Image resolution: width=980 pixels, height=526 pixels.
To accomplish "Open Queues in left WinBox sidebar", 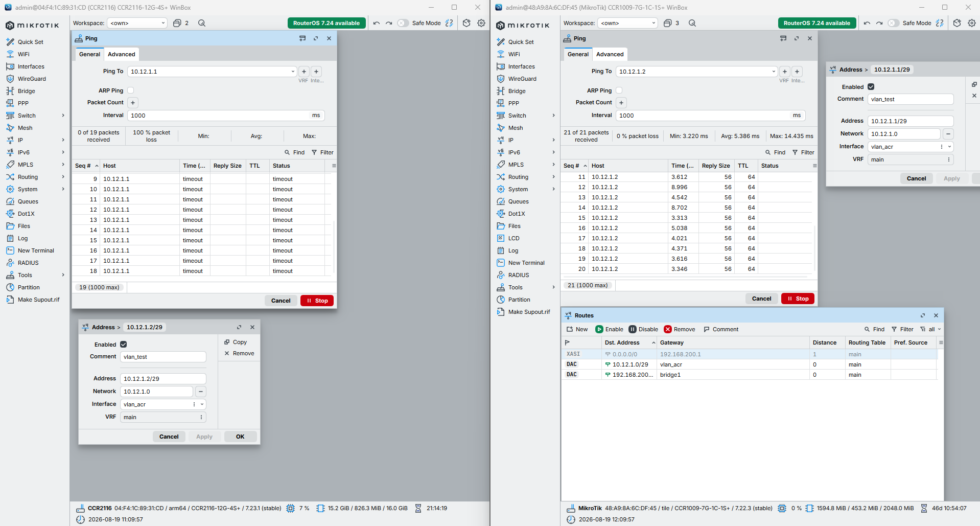I will (28, 201).
